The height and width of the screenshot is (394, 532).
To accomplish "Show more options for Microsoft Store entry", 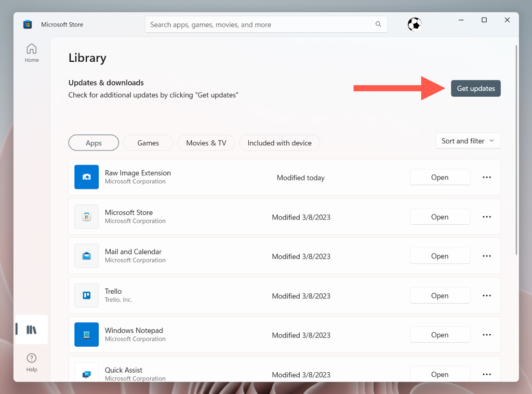I will (486, 217).
